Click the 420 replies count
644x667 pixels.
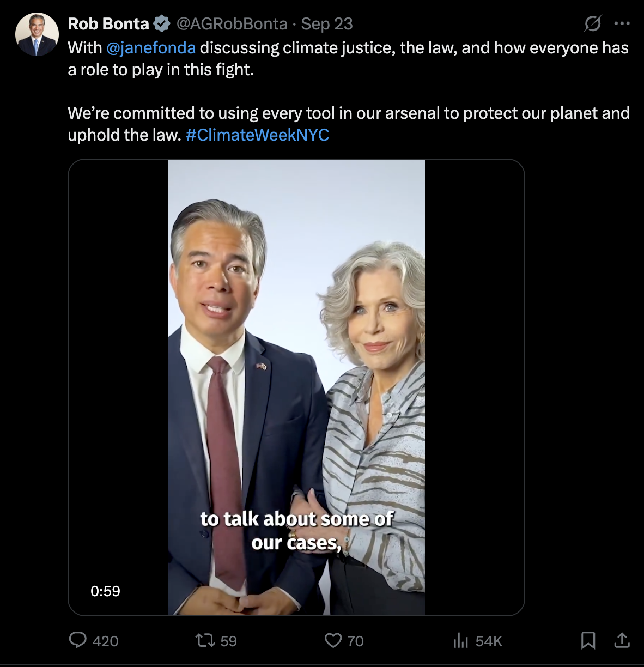pyautogui.click(x=105, y=641)
